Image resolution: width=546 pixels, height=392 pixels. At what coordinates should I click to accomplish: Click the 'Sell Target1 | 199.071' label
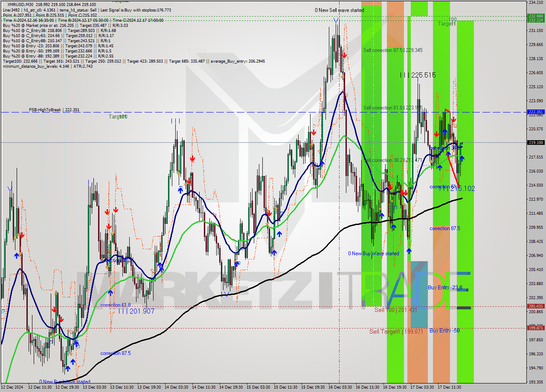click(x=396, y=331)
